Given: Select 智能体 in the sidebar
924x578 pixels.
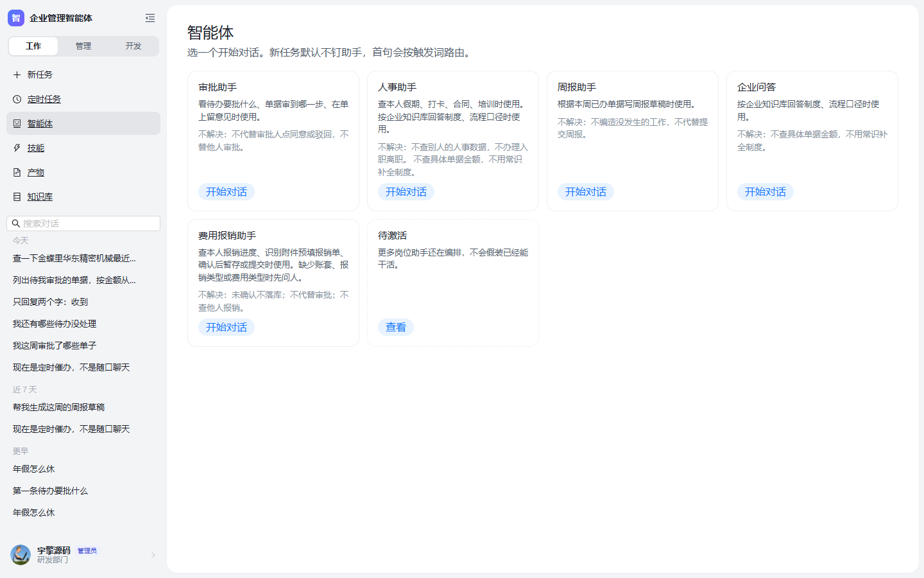Looking at the screenshot, I should click(83, 123).
